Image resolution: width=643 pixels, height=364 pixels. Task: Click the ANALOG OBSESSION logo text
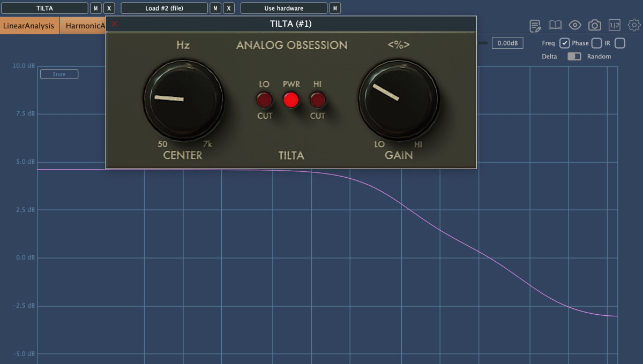click(x=292, y=45)
